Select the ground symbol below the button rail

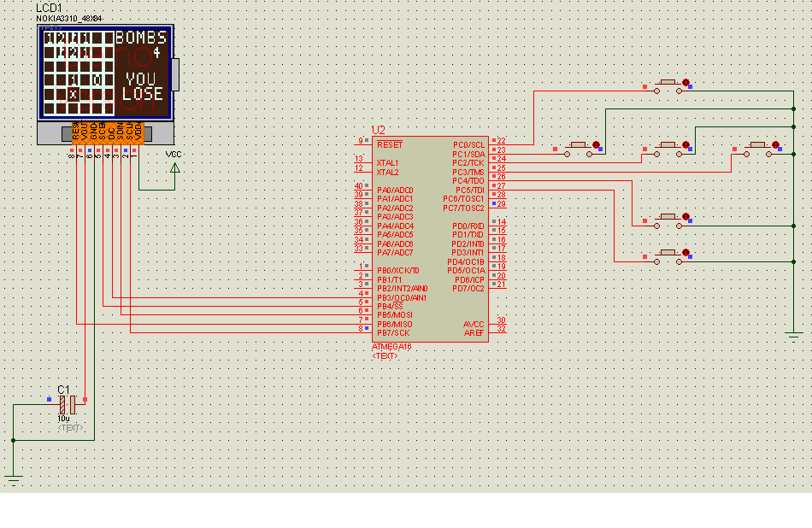(793, 335)
